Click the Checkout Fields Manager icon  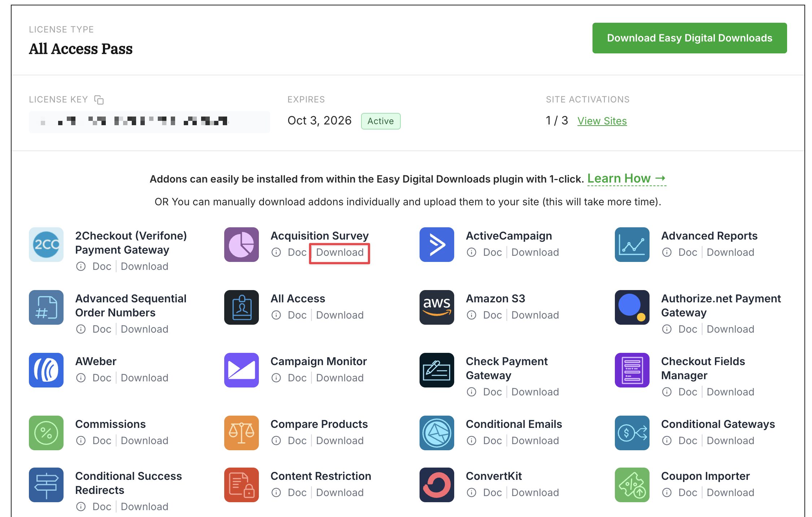click(x=632, y=370)
